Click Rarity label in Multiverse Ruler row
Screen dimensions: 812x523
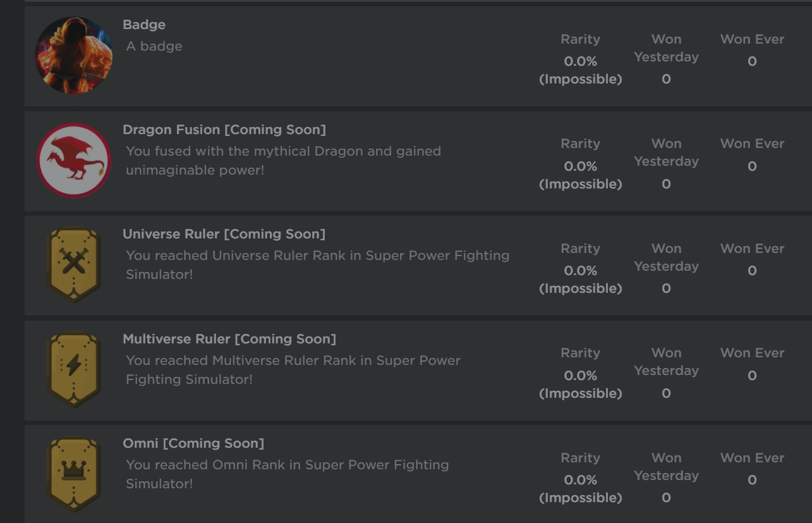[x=580, y=353]
